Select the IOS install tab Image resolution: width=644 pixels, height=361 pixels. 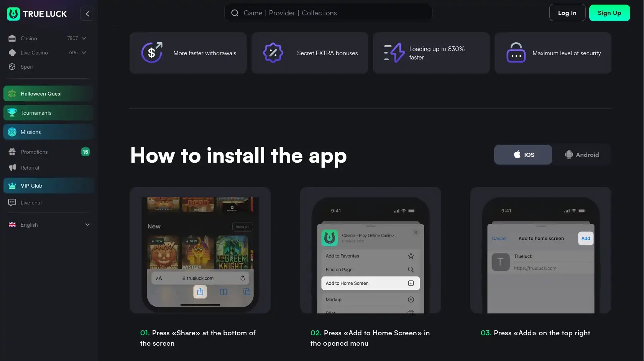tap(523, 155)
